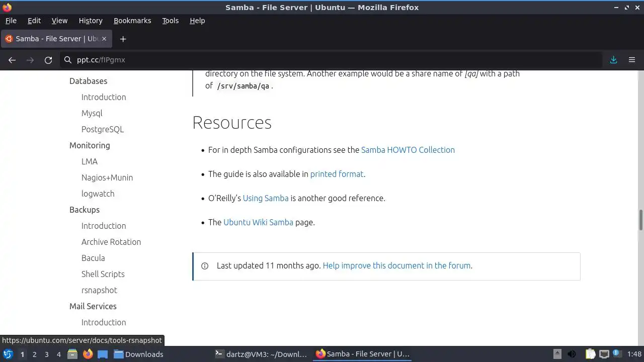Close the Samba - File Server tab
The height and width of the screenshot is (362, 644).
point(104,39)
